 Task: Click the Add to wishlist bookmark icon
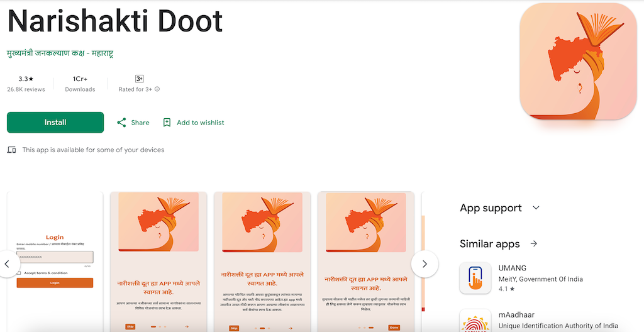pyautogui.click(x=167, y=123)
